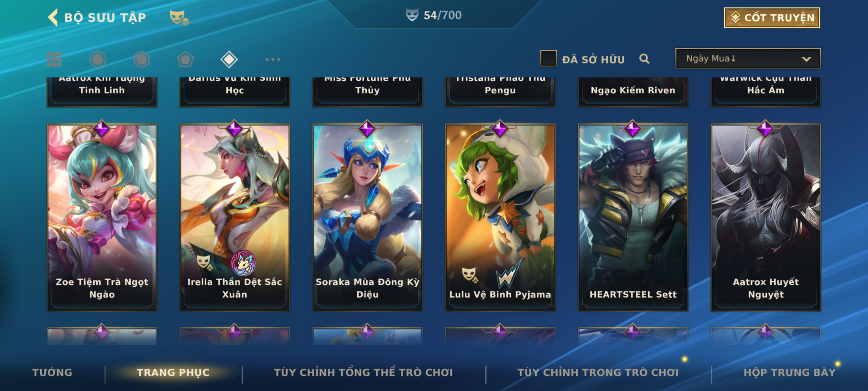
Task: Click the emblem badge on Irelia card
Action: 243,262
